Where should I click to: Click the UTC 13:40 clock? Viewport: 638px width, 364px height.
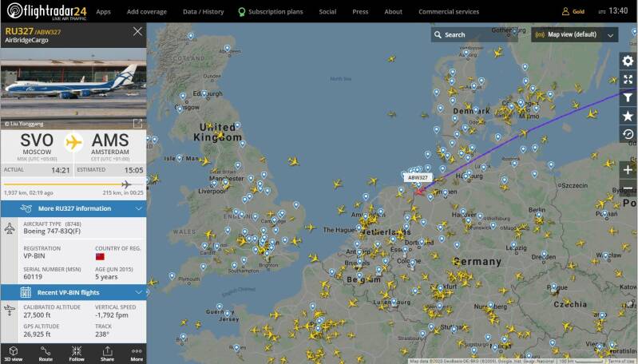(613, 11)
